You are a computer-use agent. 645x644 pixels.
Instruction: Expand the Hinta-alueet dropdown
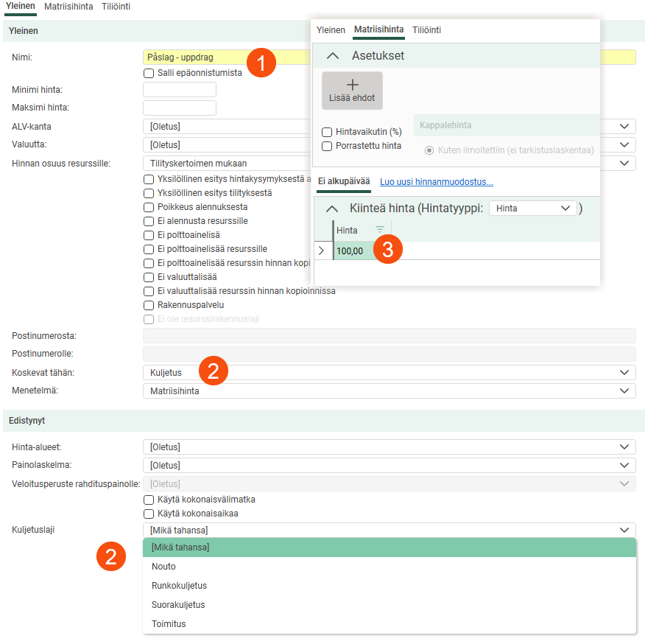pos(388,447)
